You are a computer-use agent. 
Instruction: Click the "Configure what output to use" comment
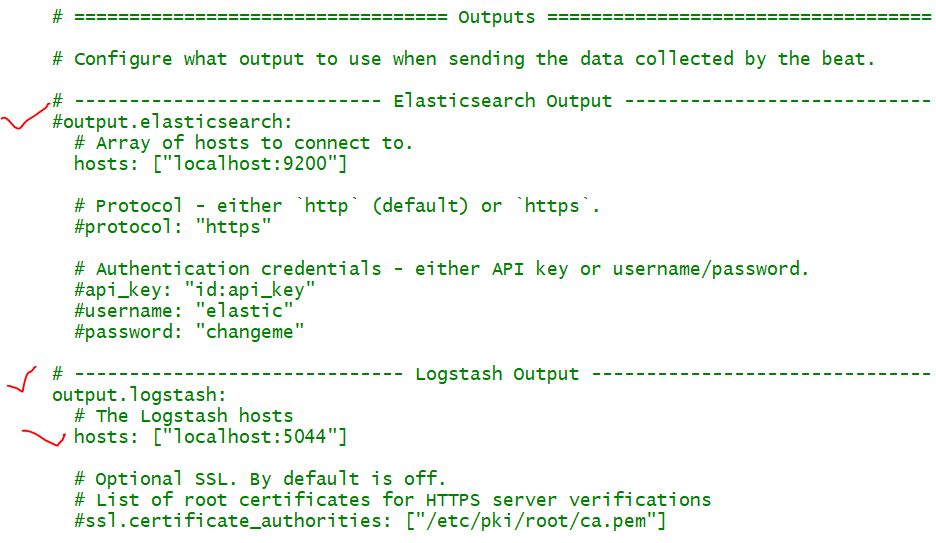tap(463, 59)
